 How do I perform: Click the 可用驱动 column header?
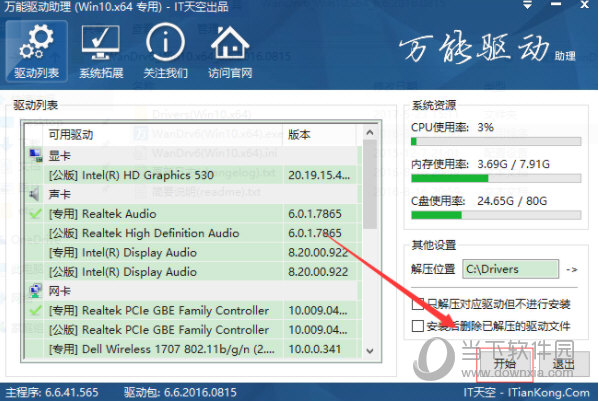163,135
